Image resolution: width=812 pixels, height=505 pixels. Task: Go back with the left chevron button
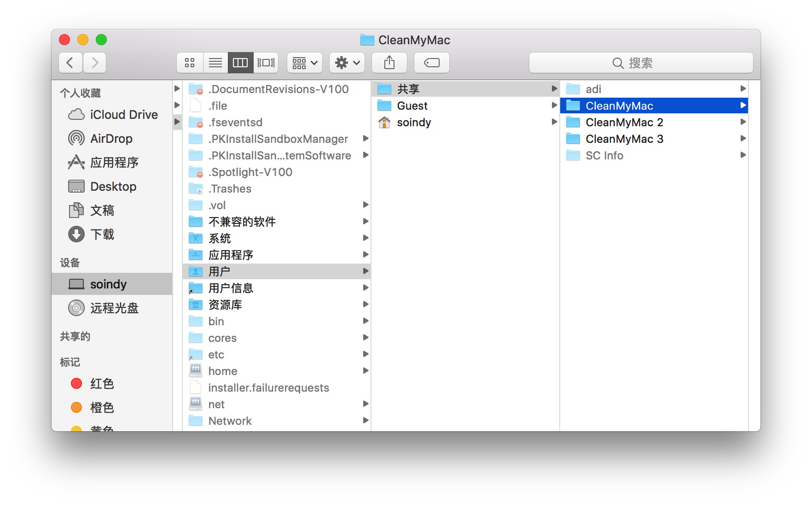[70, 63]
